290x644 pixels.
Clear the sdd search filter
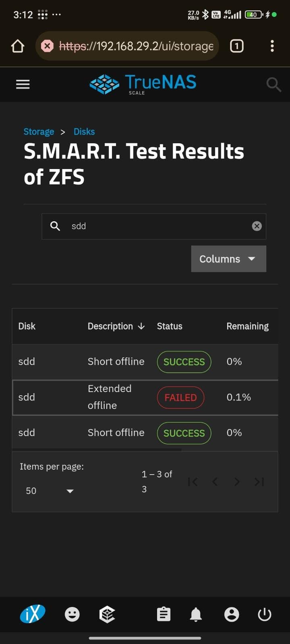click(257, 226)
